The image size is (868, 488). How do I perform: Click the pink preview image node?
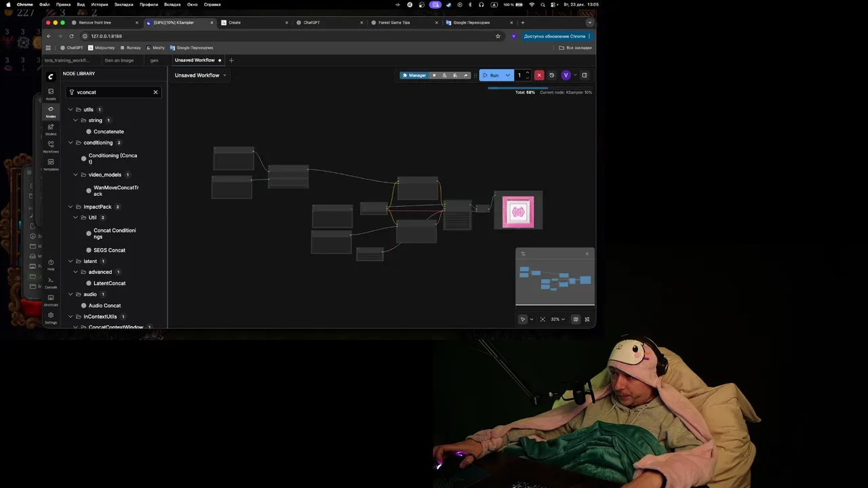518,211
